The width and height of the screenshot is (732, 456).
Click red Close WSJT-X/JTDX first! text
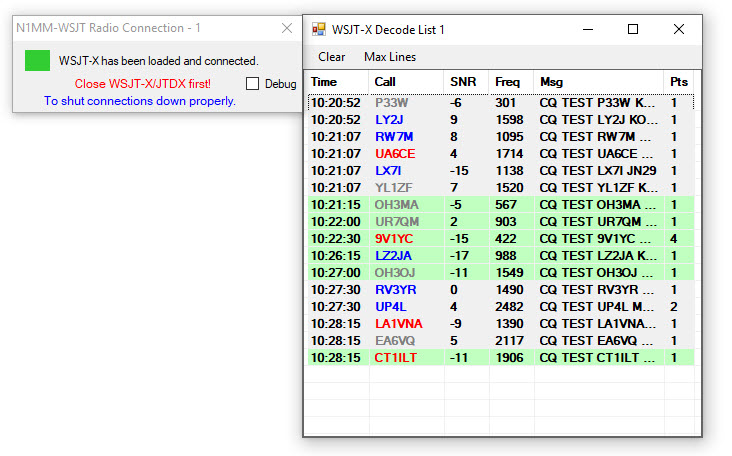coord(142,84)
